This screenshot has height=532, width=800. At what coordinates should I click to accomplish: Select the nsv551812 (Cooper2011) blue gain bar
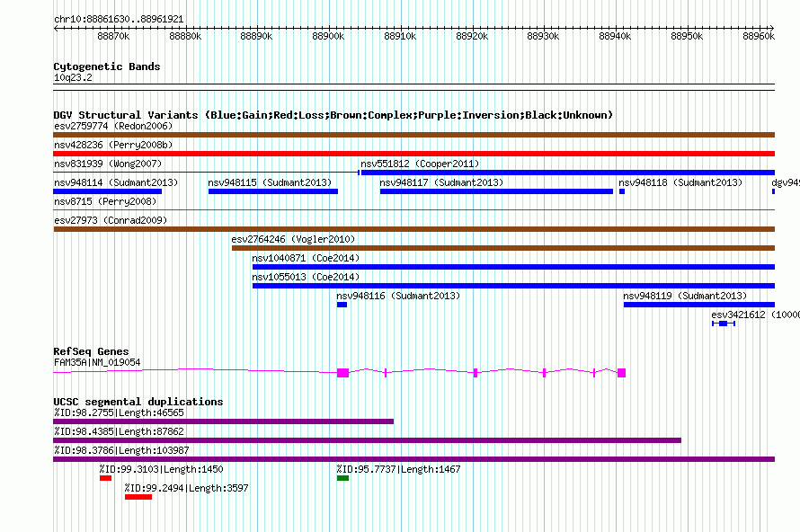point(568,173)
